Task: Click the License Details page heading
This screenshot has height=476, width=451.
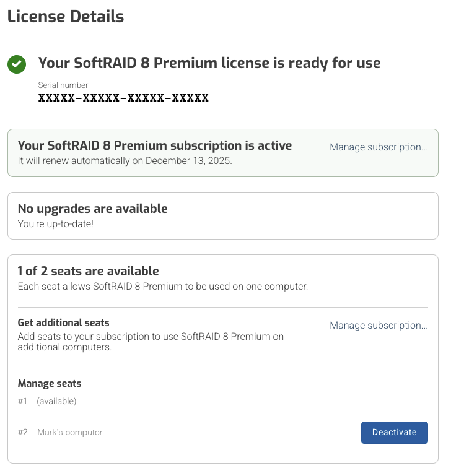Action: [x=66, y=17]
